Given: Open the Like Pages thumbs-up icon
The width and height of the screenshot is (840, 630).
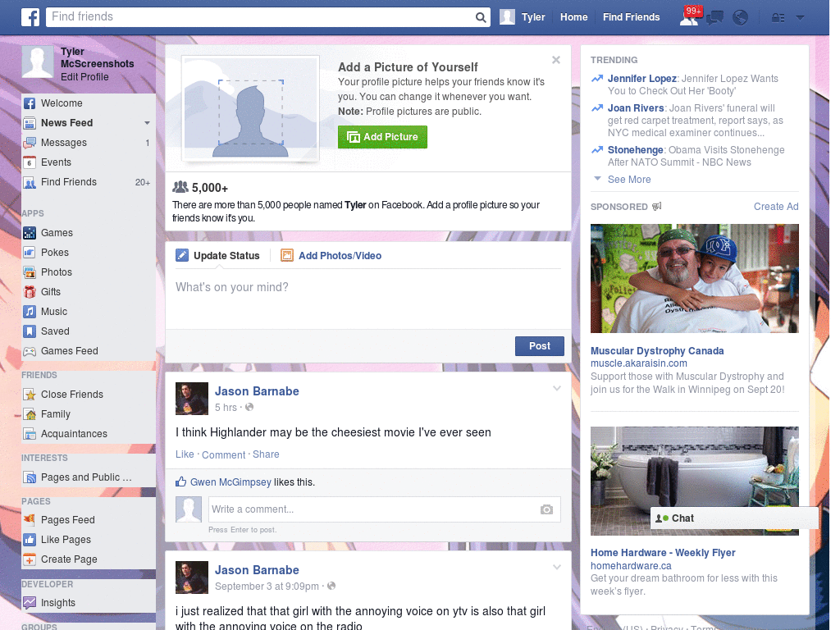Looking at the screenshot, I should 30,540.
